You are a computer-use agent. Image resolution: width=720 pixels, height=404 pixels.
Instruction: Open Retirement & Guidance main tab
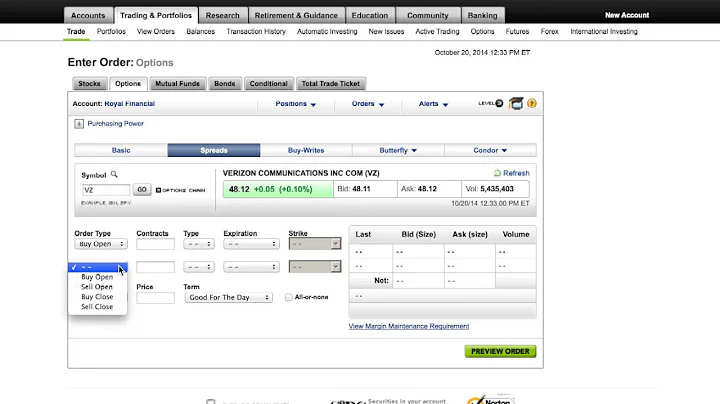(296, 15)
